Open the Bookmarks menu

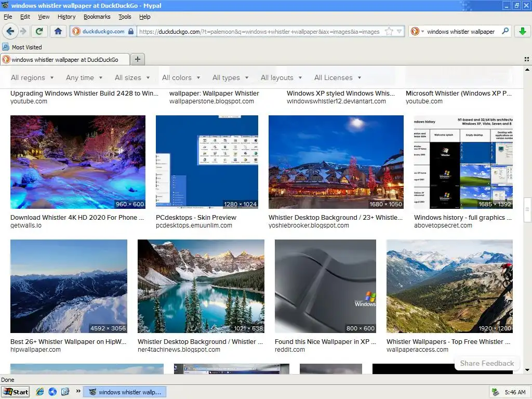97,17
